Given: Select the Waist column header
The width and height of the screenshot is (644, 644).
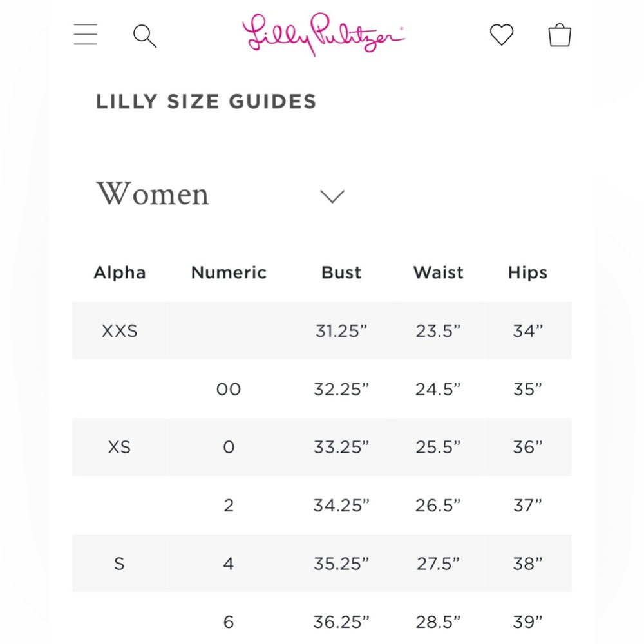Looking at the screenshot, I should click(438, 272).
